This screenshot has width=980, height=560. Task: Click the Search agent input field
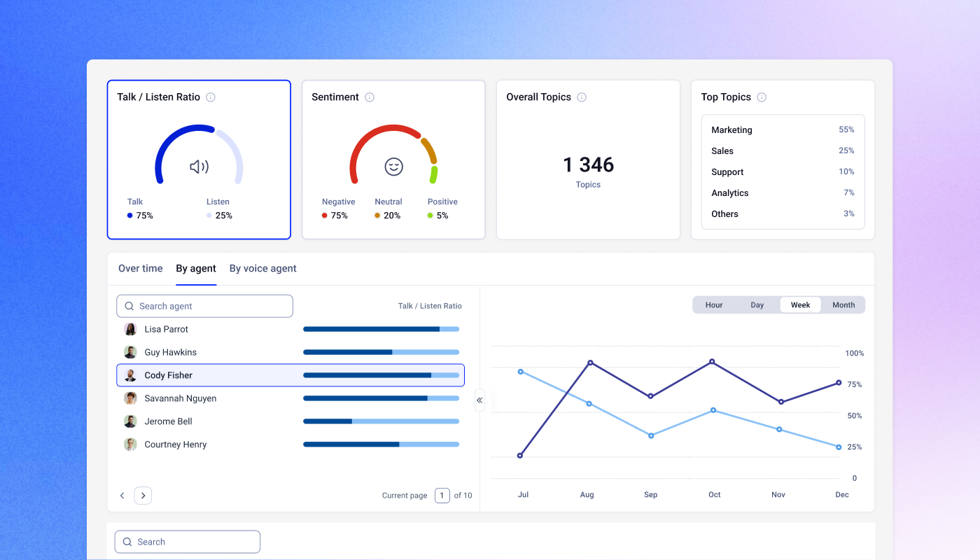click(204, 306)
